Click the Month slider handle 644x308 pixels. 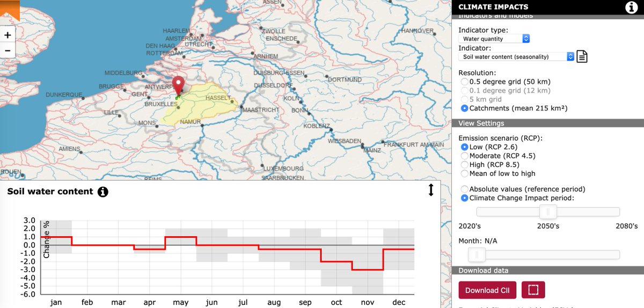point(477,254)
